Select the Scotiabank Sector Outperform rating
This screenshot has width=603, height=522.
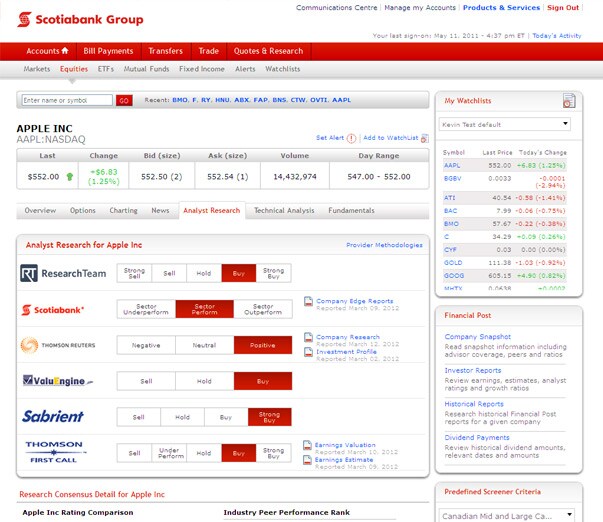[x=263, y=309]
